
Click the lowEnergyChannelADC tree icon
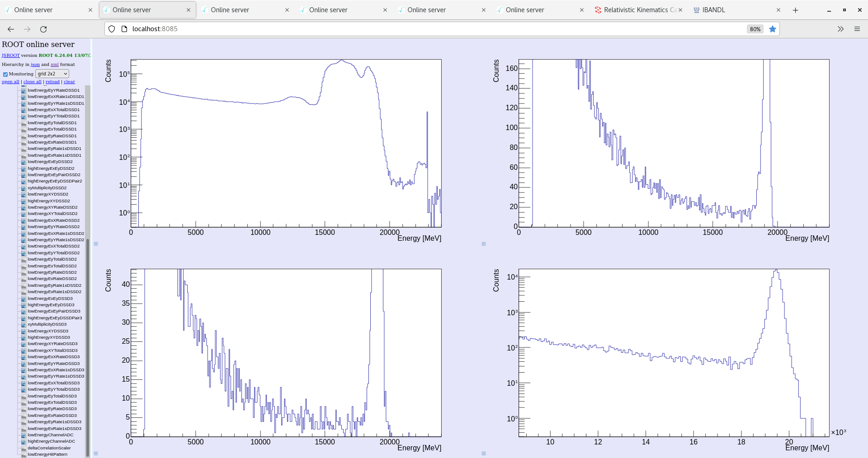pyautogui.click(x=24, y=435)
